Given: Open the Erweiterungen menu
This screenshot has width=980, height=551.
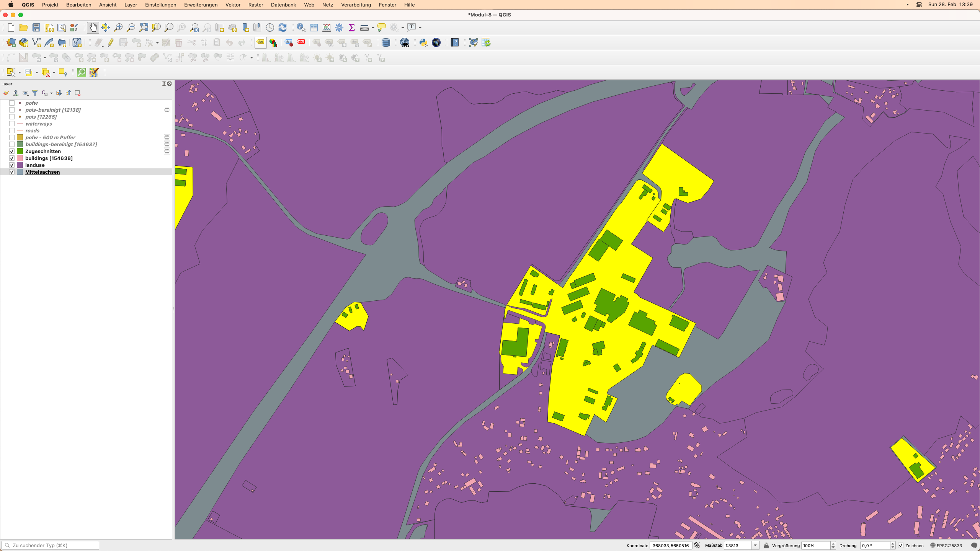Looking at the screenshot, I should click(201, 5).
